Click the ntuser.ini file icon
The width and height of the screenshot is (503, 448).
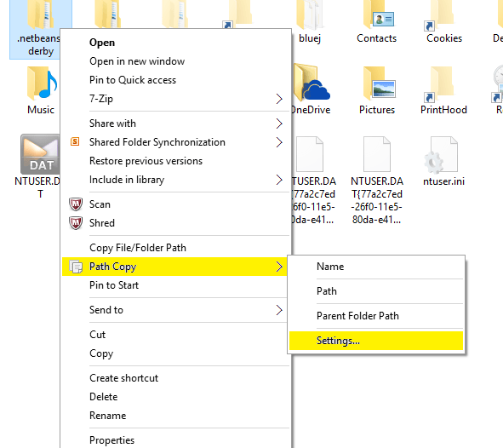pyautogui.click(x=441, y=155)
